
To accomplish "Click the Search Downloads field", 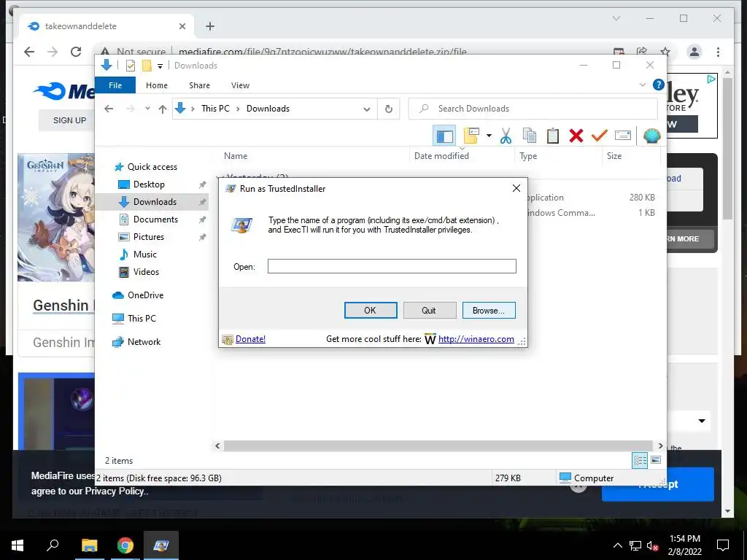I will tap(533, 109).
